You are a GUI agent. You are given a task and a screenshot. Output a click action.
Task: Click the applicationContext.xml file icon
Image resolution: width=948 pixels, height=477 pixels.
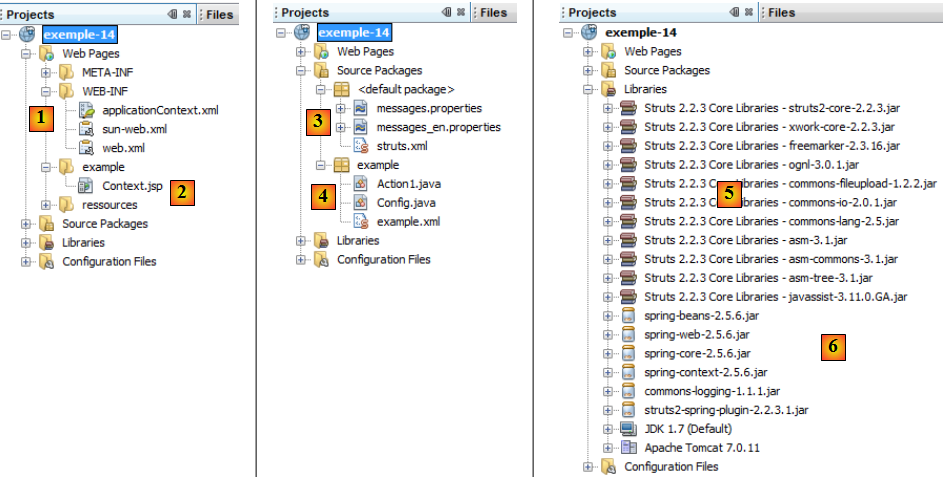pyautogui.click(x=86, y=110)
